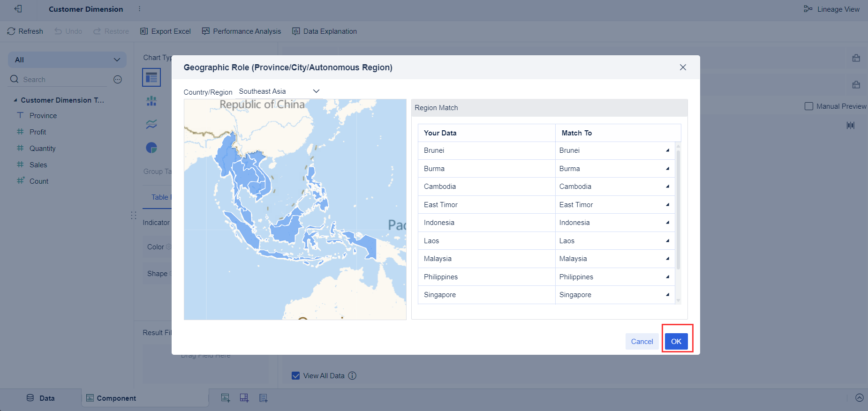Click the Export Excel icon

pos(144,31)
